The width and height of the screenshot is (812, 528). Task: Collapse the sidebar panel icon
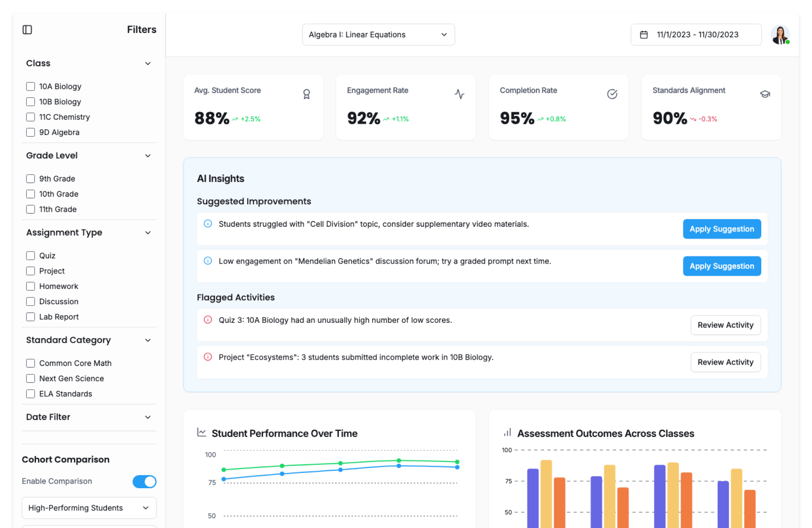pos(27,30)
